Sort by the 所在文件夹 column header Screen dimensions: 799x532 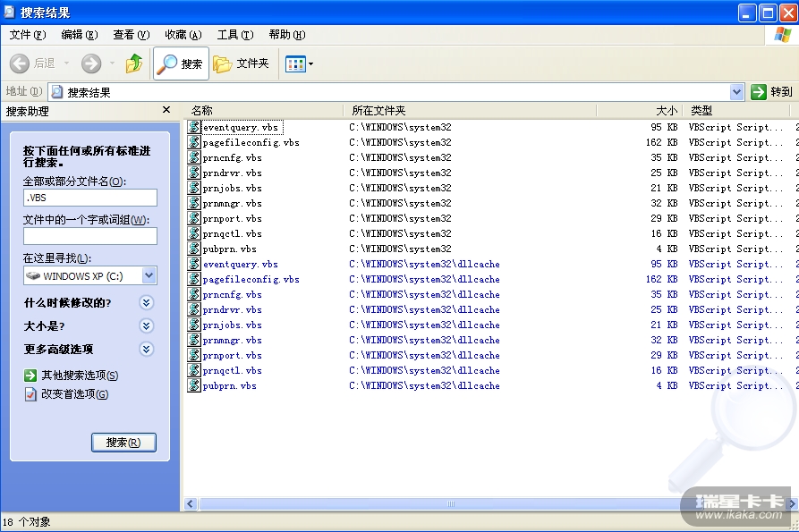pyautogui.click(x=470, y=111)
